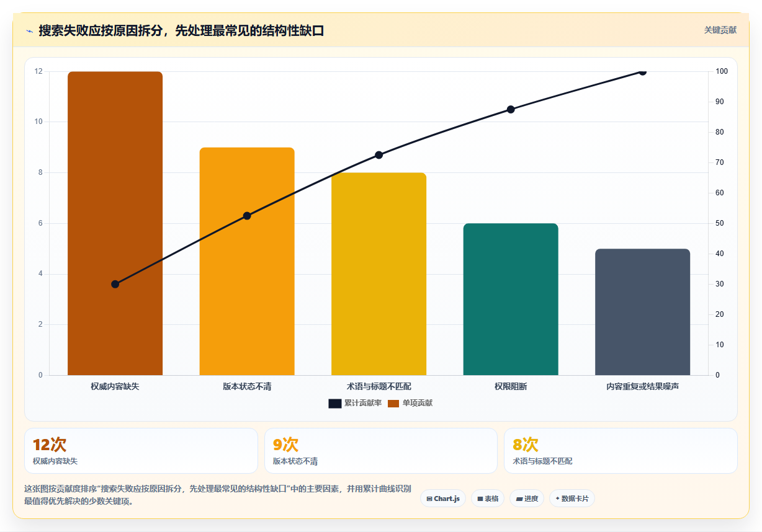Click the cumulative line point above 权限阻断
The height and width of the screenshot is (532, 762).
(x=511, y=109)
